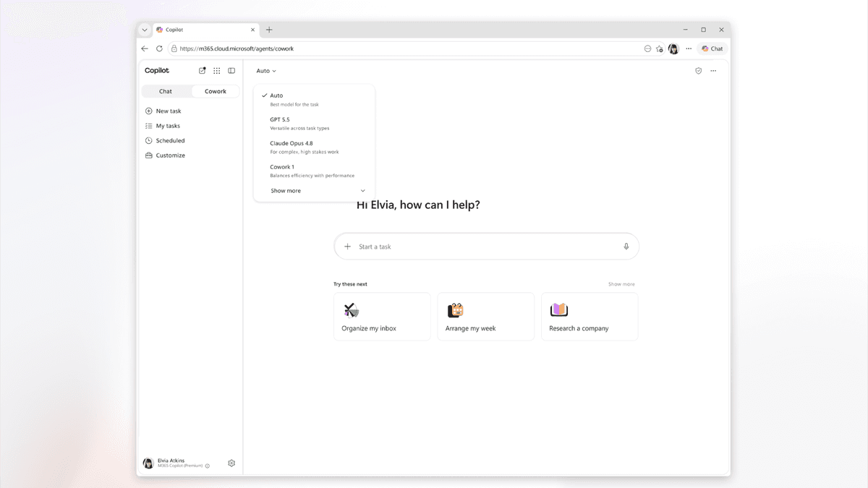Close the Copilot browser tab
This screenshot has width=868, height=488.
pos(253,30)
